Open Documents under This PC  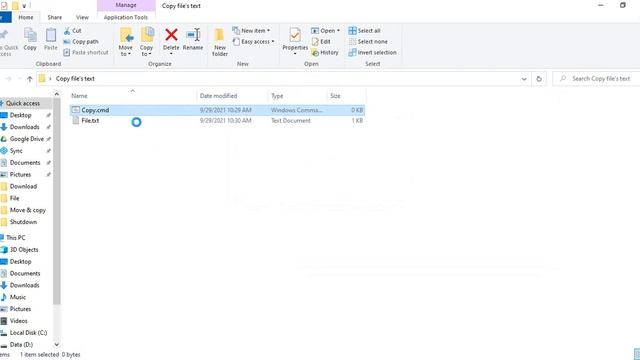click(x=25, y=273)
